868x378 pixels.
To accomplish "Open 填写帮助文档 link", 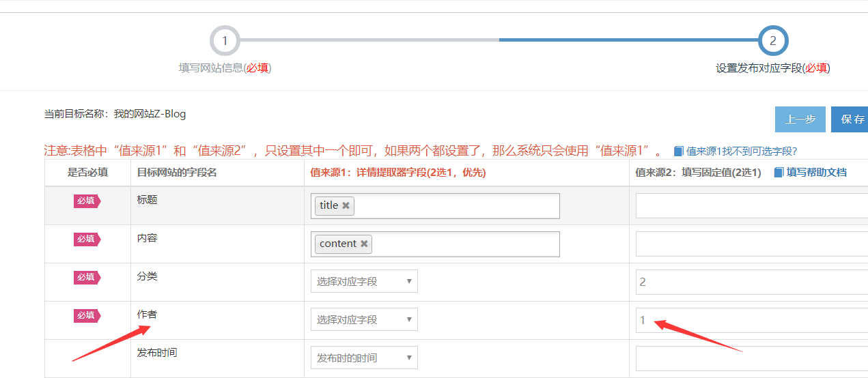I will point(817,173).
